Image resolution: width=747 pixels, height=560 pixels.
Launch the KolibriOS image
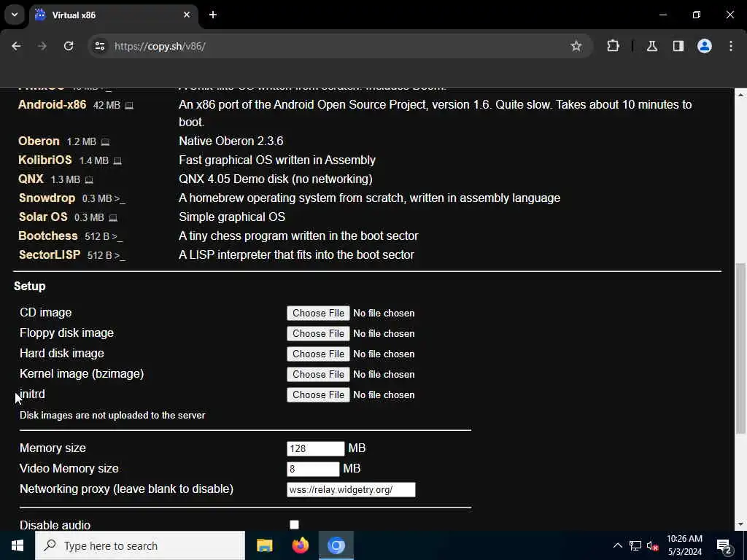45,160
